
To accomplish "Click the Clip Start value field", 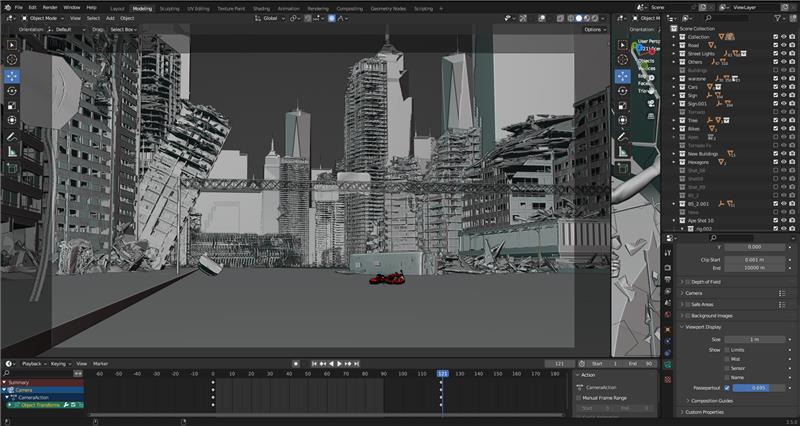I will pyautogui.click(x=755, y=260).
